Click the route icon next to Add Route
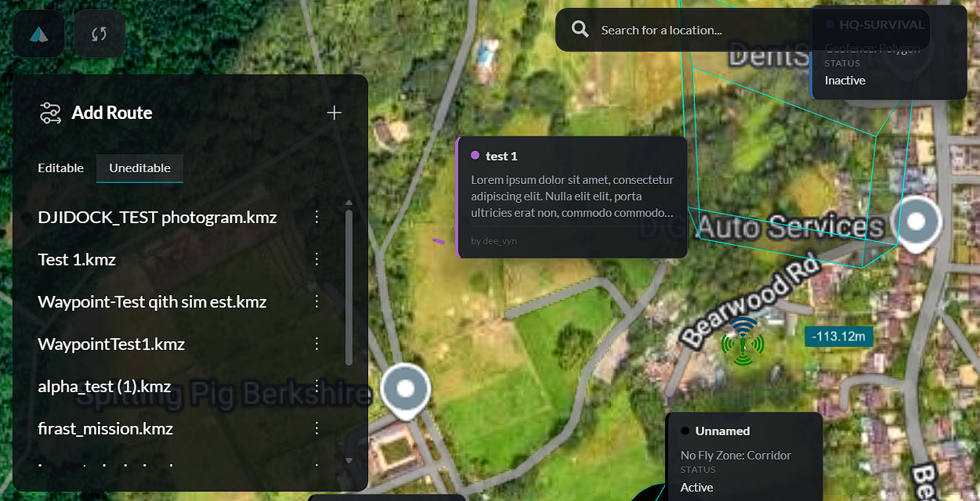Viewport: 980px width, 501px height. (x=50, y=113)
